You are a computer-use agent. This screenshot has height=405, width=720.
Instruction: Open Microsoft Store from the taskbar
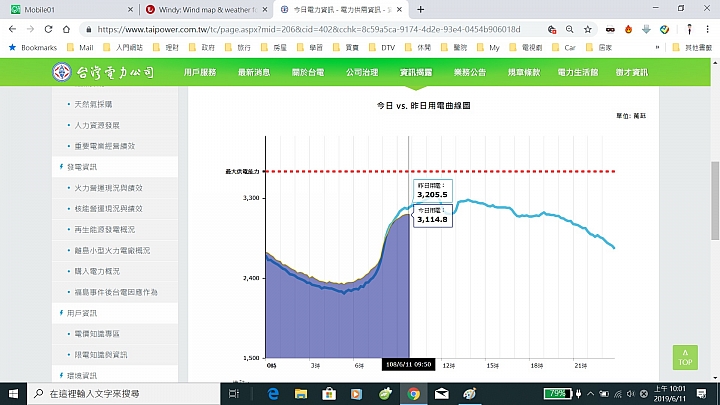pos(329,394)
